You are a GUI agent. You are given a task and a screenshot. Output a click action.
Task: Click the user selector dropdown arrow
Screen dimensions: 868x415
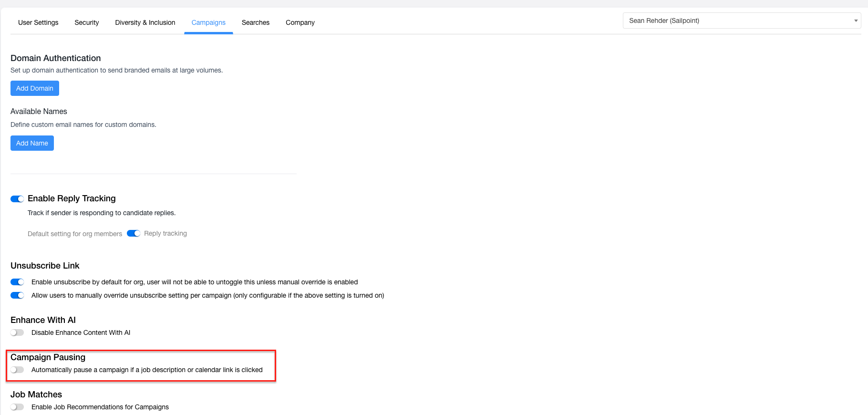856,21
